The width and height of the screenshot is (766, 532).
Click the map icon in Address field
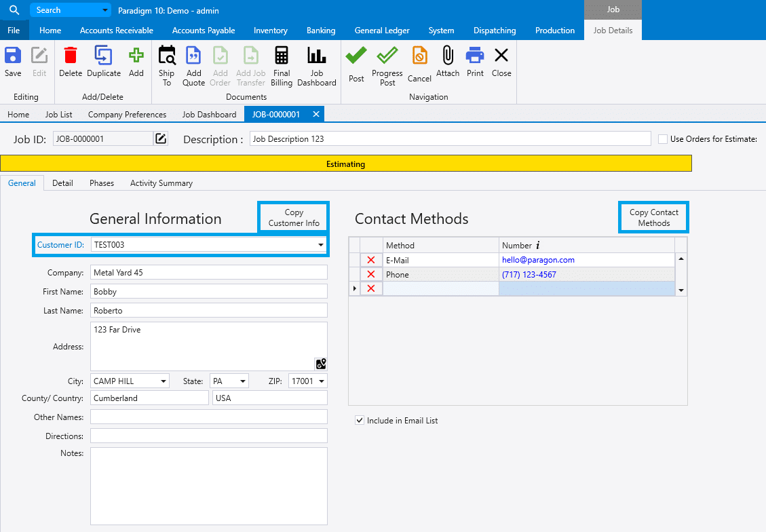tap(321, 364)
